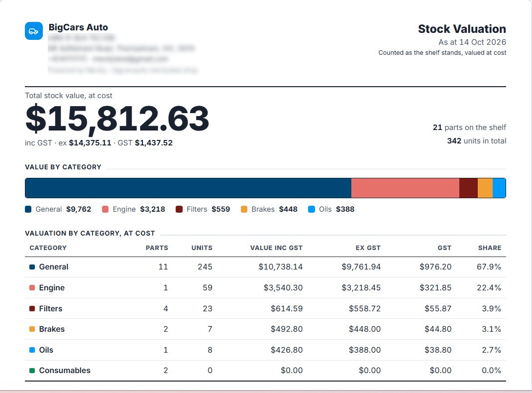532x393 pixels.
Task: Click General's units count 245
Action: point(205,267)
